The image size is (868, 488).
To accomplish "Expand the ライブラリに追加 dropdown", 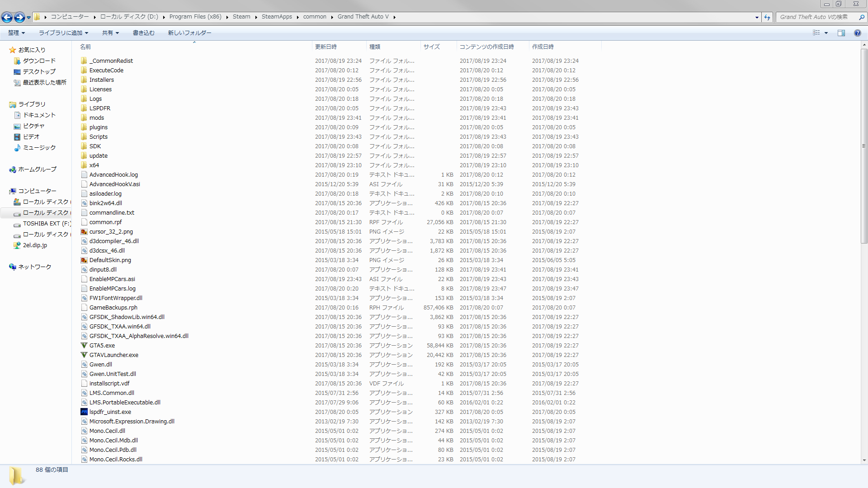I will tap(63, 33).
